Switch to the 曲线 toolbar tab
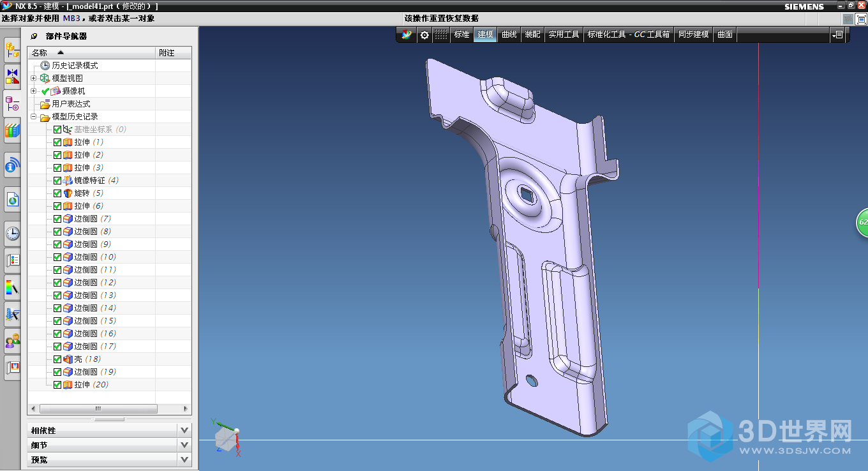This screenshot has width=868, height=471. tap(509, 34)
